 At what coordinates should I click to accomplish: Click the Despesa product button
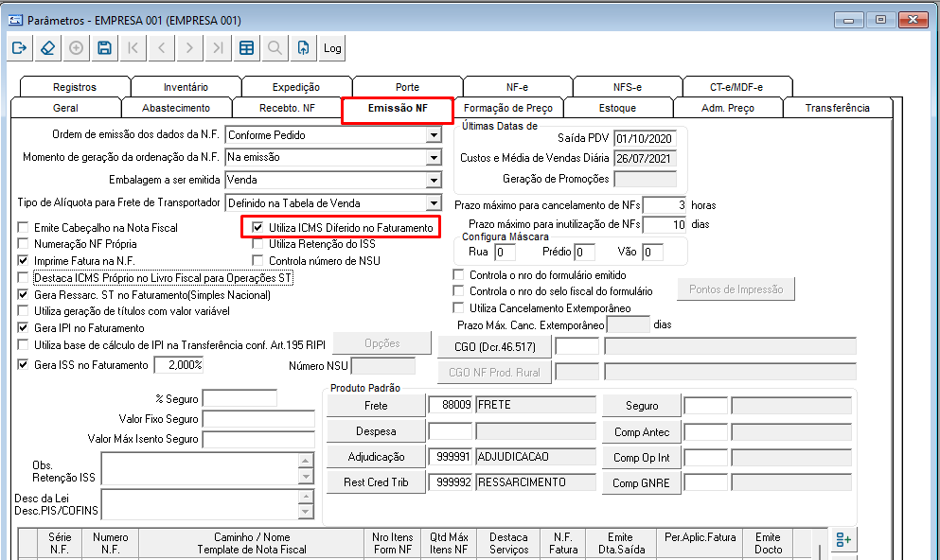tap(376, 431)
